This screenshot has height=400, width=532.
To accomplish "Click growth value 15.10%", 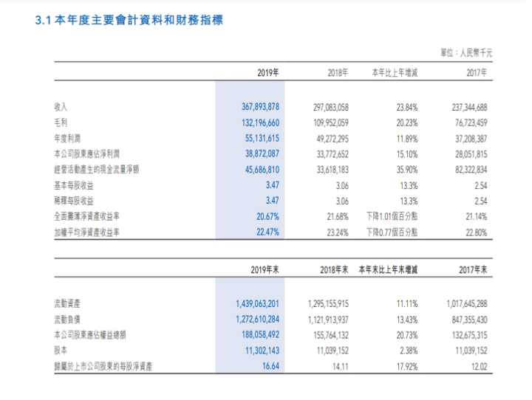I will point(407,154).
